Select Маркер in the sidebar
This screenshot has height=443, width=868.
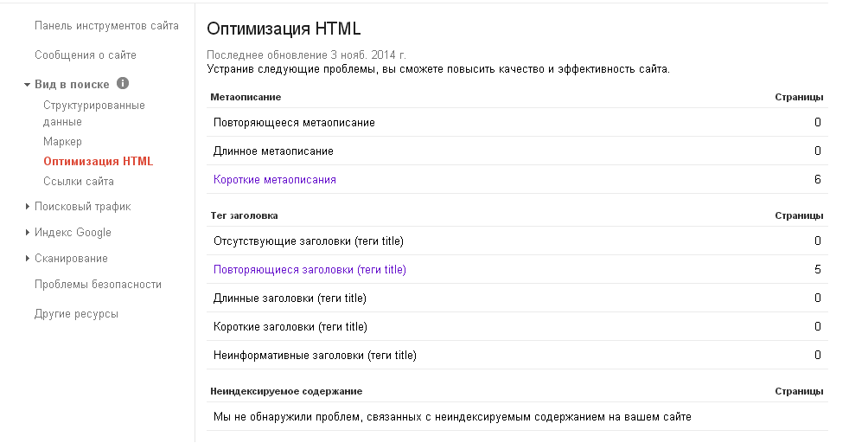pyautogui.click(x=62, y=142)
